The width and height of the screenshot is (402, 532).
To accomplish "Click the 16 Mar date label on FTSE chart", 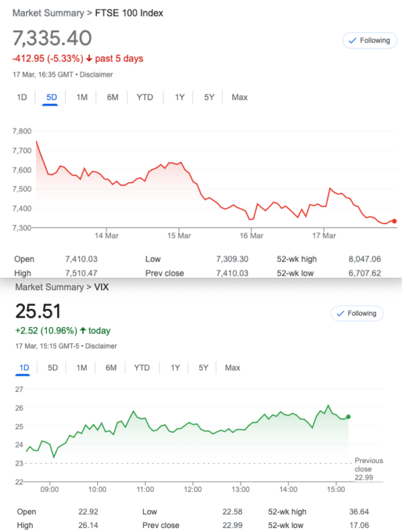I will tap(251, 235).
